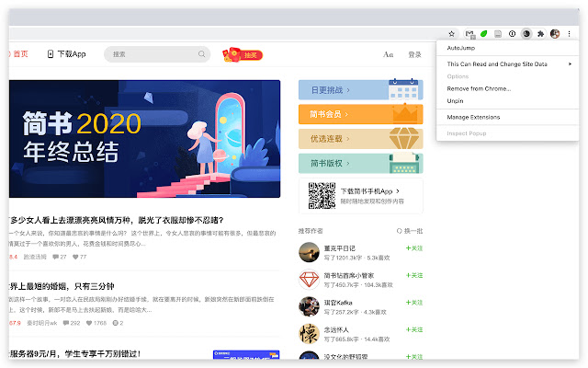Follow 琅官Kafka with +关注
Screen dimensions: 588x368
pyautogui.click(x=414, y=303)
